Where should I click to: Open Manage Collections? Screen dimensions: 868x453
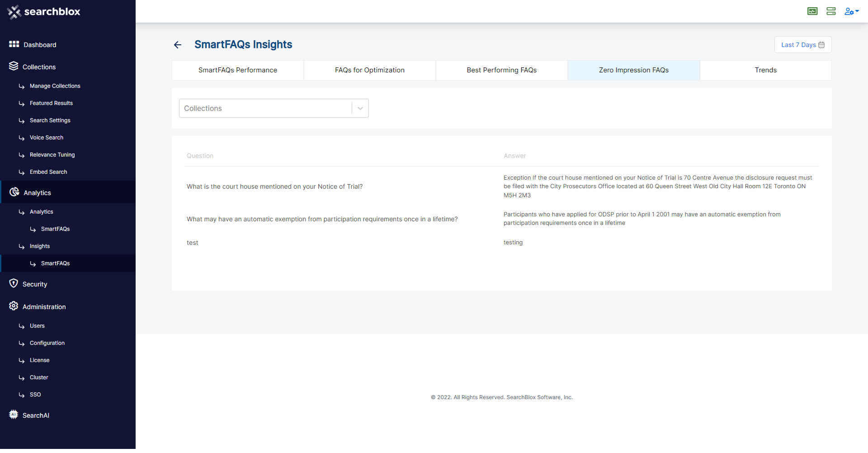(x=55, y=86)
